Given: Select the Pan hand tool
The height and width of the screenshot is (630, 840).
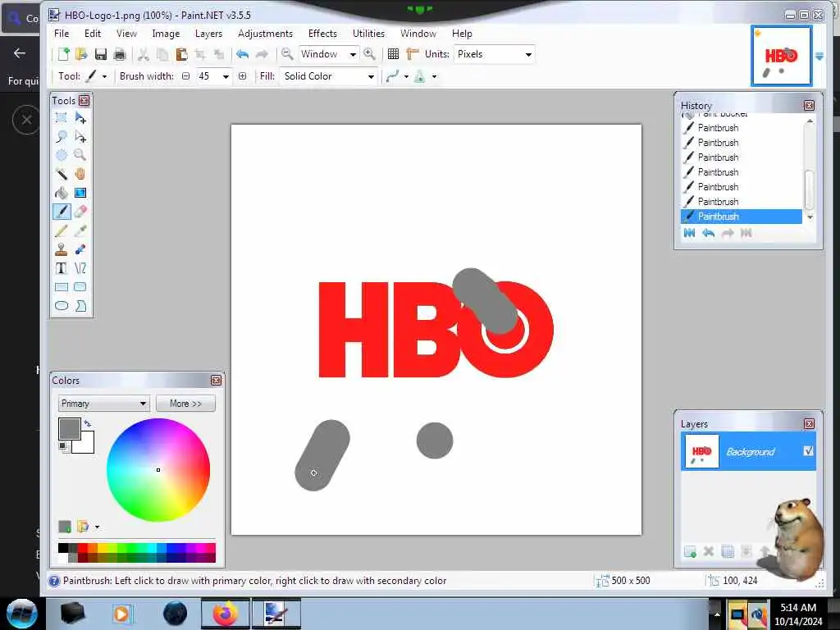Looking at the screenshot, I should click(80, 174).
